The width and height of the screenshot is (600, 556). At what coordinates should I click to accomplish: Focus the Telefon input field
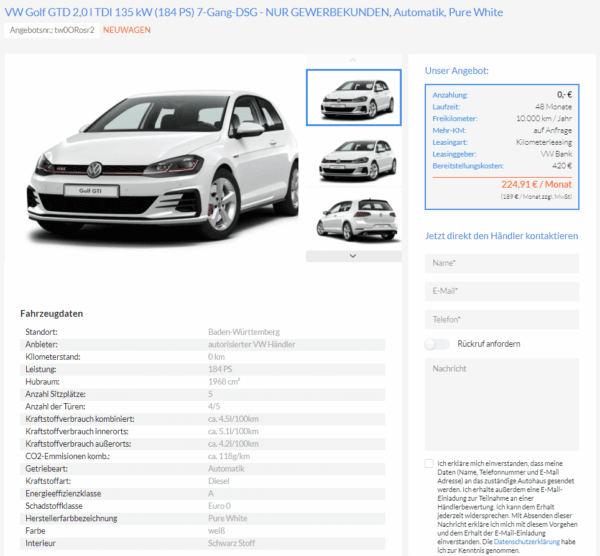(x=502, y=320)
